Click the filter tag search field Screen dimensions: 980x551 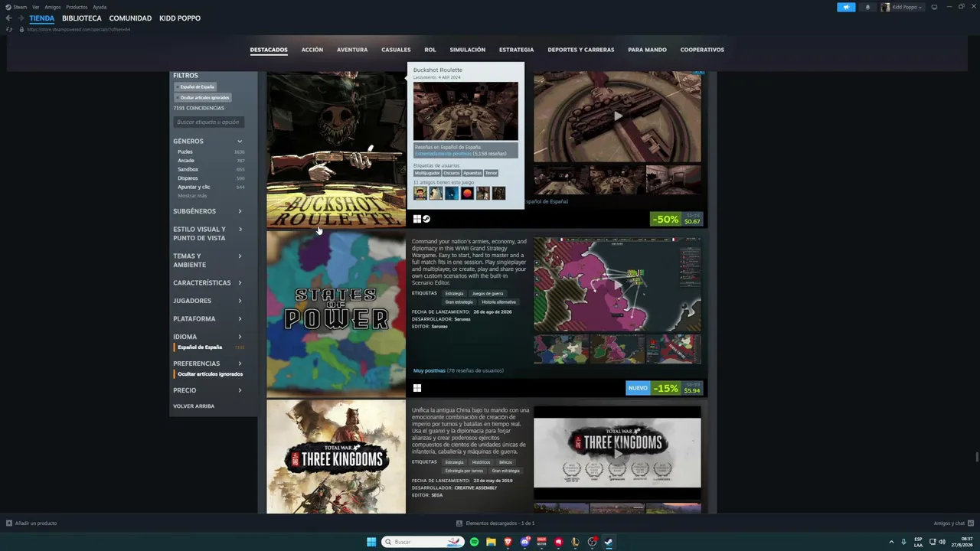click(208, 122)
